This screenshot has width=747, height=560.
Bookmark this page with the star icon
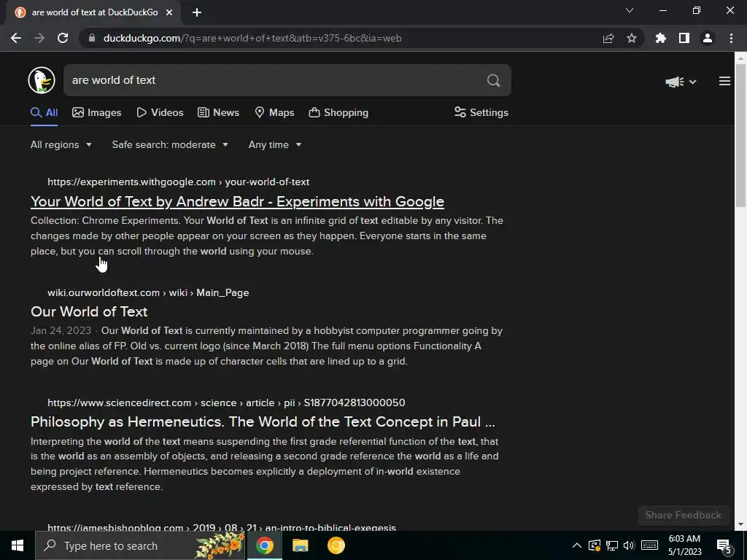pyautogui.click(x=632, y=38)
